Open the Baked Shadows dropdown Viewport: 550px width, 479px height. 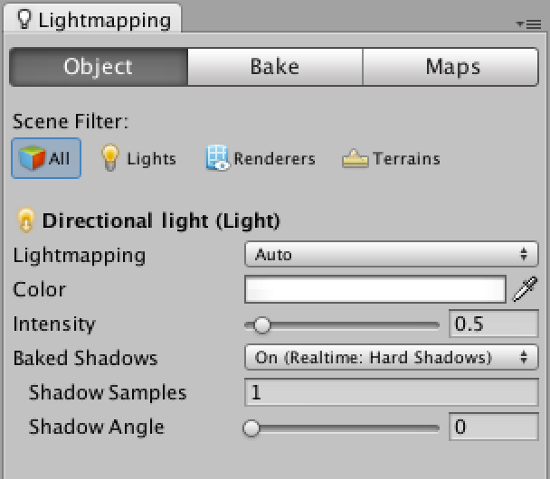pyautogui.click(x=391, y=357)
